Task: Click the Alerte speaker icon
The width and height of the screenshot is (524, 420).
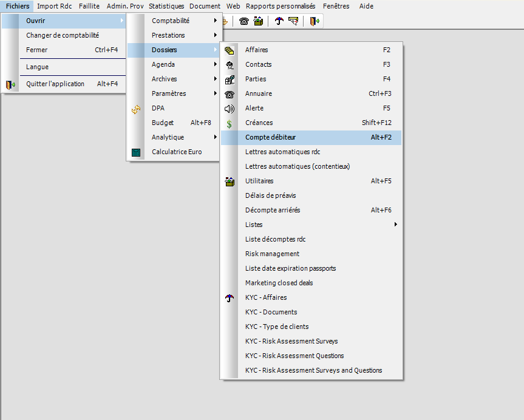Action: point(230,109)
